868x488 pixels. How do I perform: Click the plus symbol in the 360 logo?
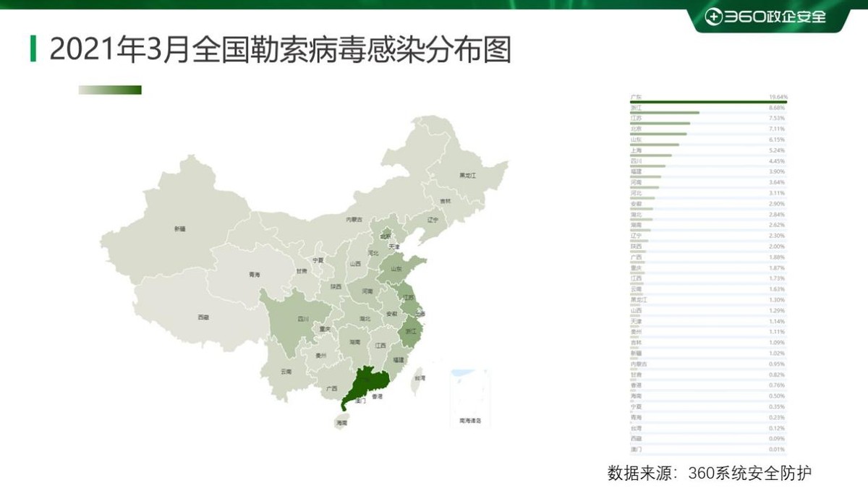(714, 15)
